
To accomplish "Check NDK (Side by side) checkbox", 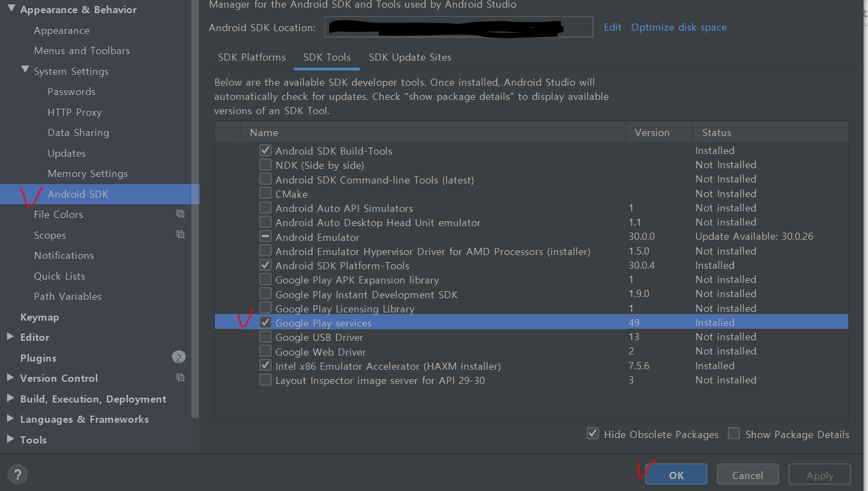I will tap(265, 164).
